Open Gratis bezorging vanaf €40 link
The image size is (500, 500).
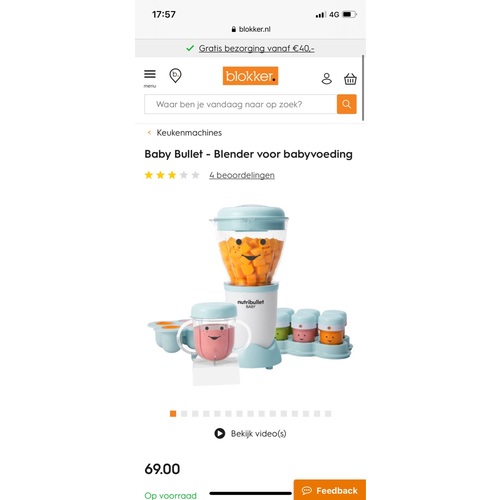[256, 48]
